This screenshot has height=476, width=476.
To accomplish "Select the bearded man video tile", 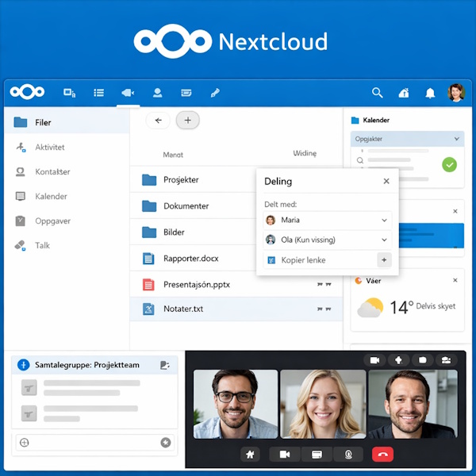I will pos(413,404).
